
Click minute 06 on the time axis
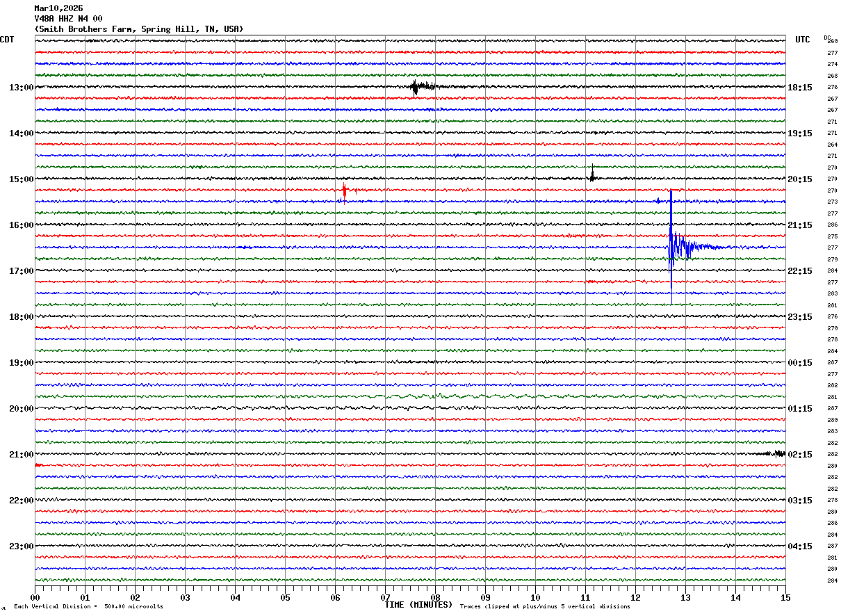tap(335, 597)
